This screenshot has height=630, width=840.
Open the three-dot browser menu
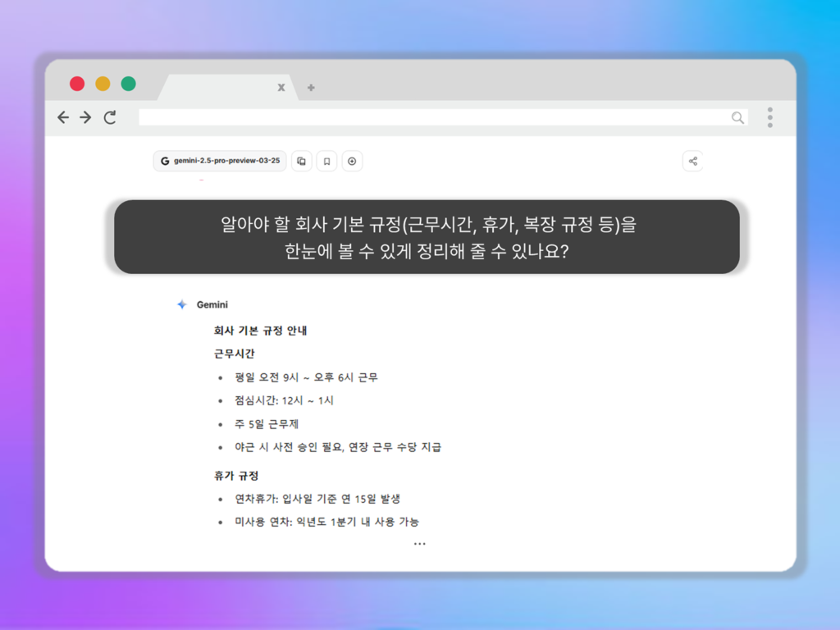point(769,117)
